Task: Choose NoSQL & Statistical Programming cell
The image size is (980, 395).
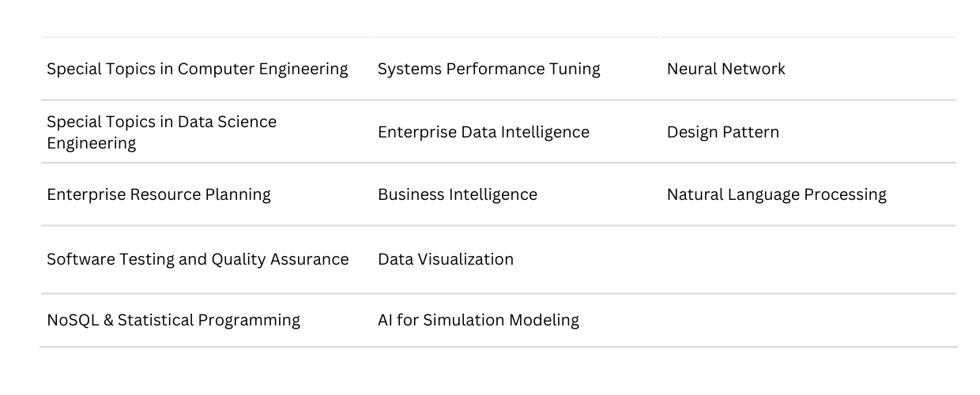Action: coord(173,320)
